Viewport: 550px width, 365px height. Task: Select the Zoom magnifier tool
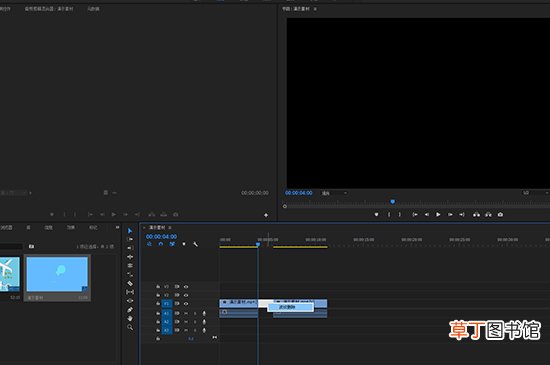point(130,327)
